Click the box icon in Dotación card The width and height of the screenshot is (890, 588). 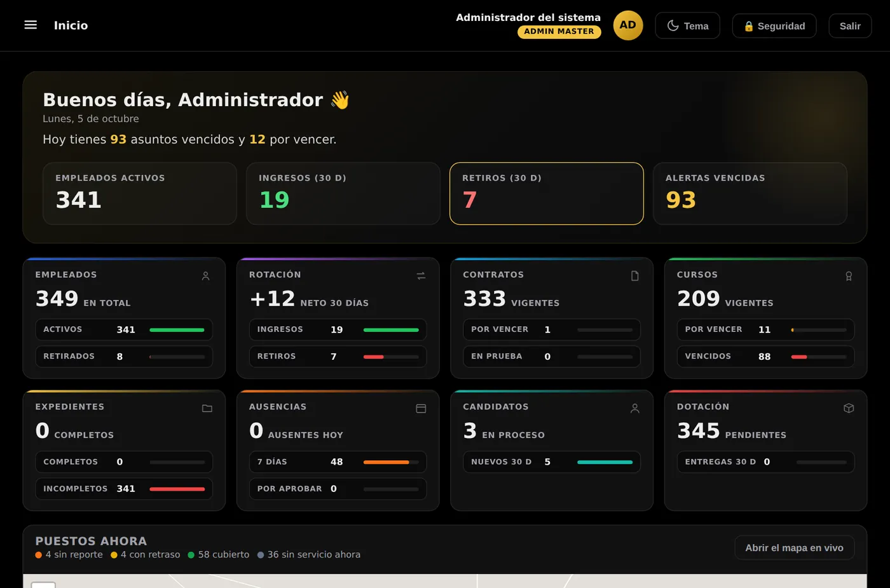click(849, 408)
